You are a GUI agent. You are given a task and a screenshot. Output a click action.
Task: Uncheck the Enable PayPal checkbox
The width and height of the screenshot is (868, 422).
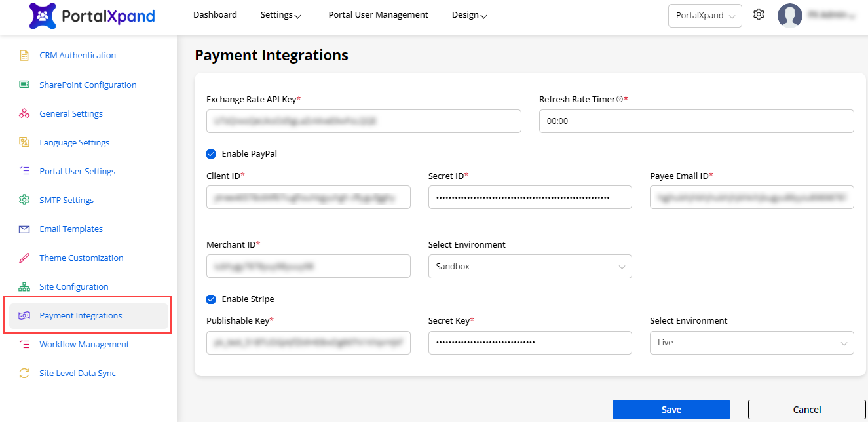(211, 154)
